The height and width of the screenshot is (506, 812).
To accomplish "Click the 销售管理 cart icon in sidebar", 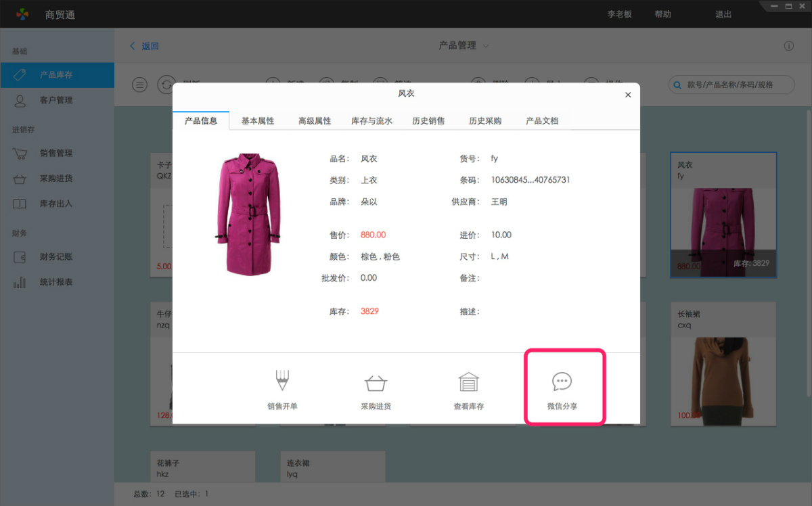I will [x=21, y=154].
